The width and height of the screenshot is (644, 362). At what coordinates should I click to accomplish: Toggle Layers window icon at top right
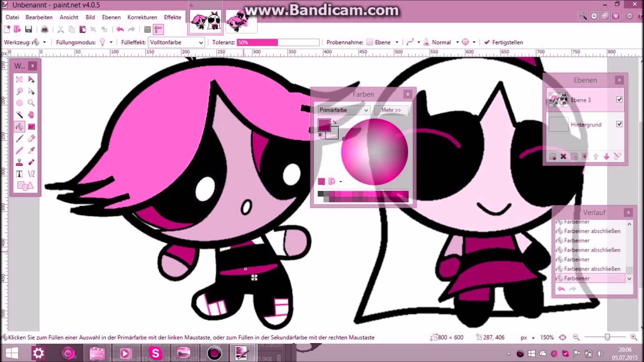point(605,16)
